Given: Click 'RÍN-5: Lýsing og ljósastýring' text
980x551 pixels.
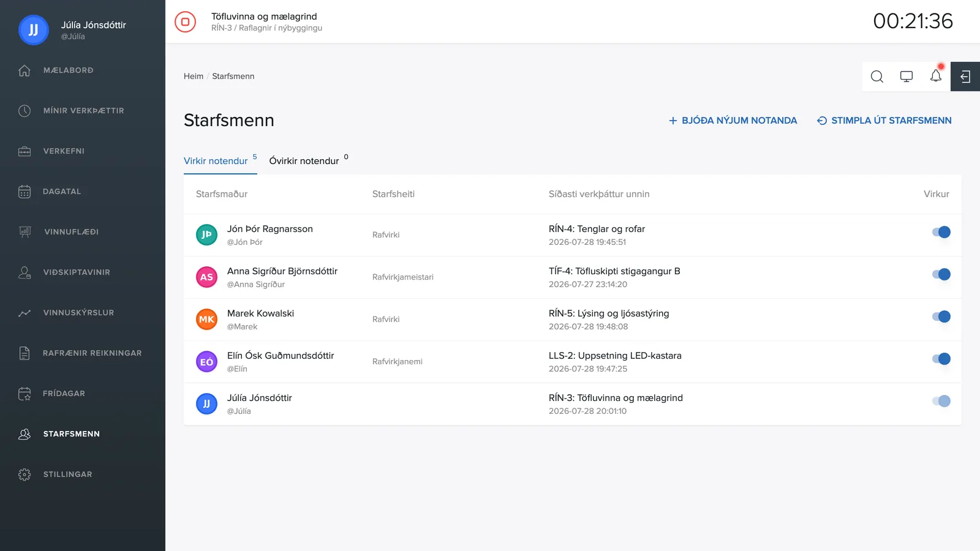Looking at the screenshot, I should click(x=609, y=313).
